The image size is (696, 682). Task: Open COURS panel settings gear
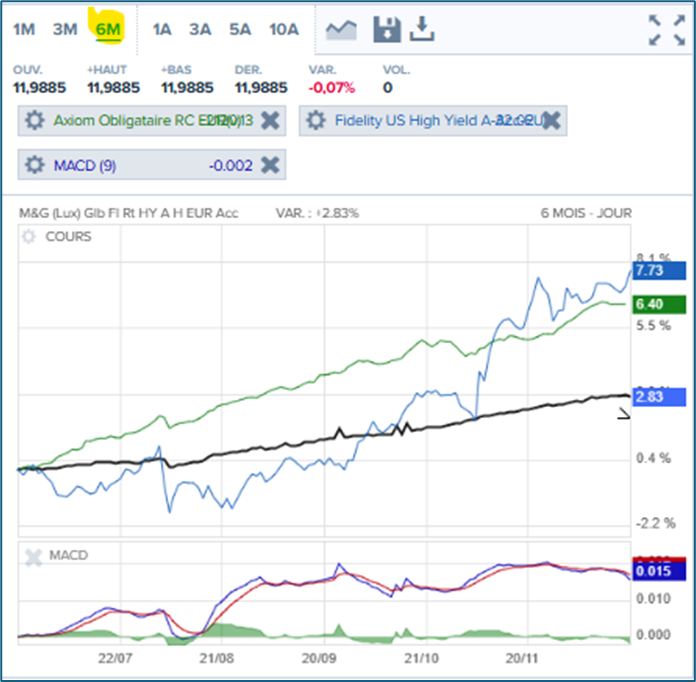pyautogui.click(x=28, y=237)
